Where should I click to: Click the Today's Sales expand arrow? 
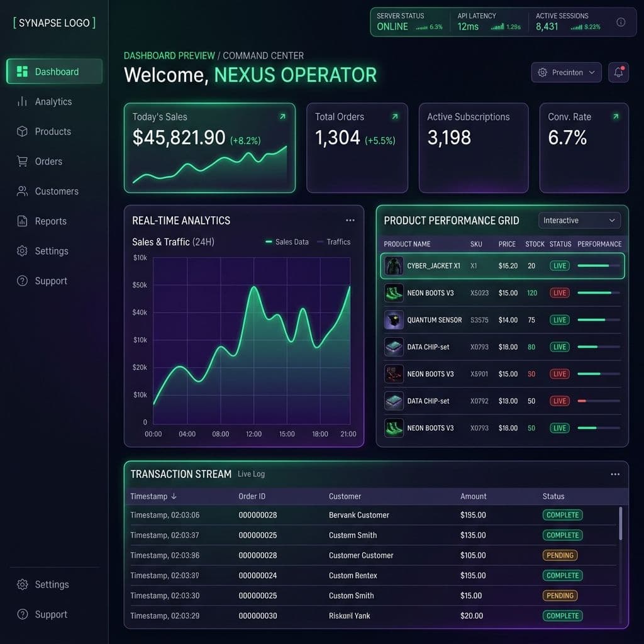282,116
